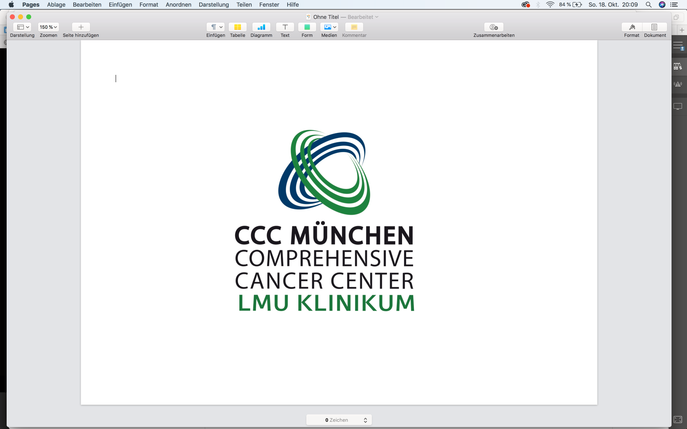Open the Fenster menu
The height and width of the screenshot is (429, 687).
point(269,4)
